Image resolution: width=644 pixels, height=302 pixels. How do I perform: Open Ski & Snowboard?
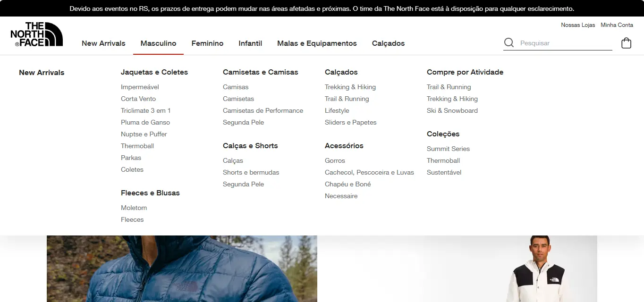tap(452, 110)
